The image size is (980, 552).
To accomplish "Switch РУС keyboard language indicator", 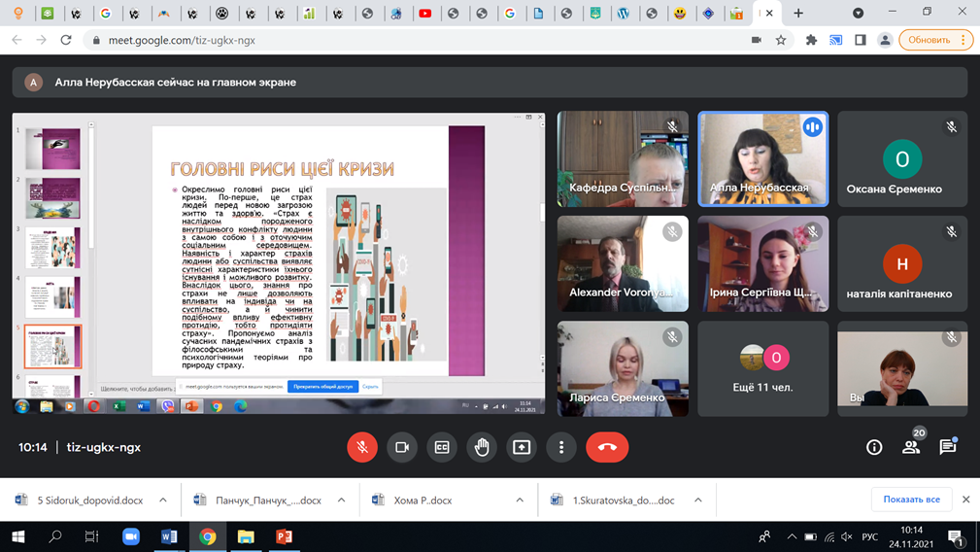I will (869, 536).
